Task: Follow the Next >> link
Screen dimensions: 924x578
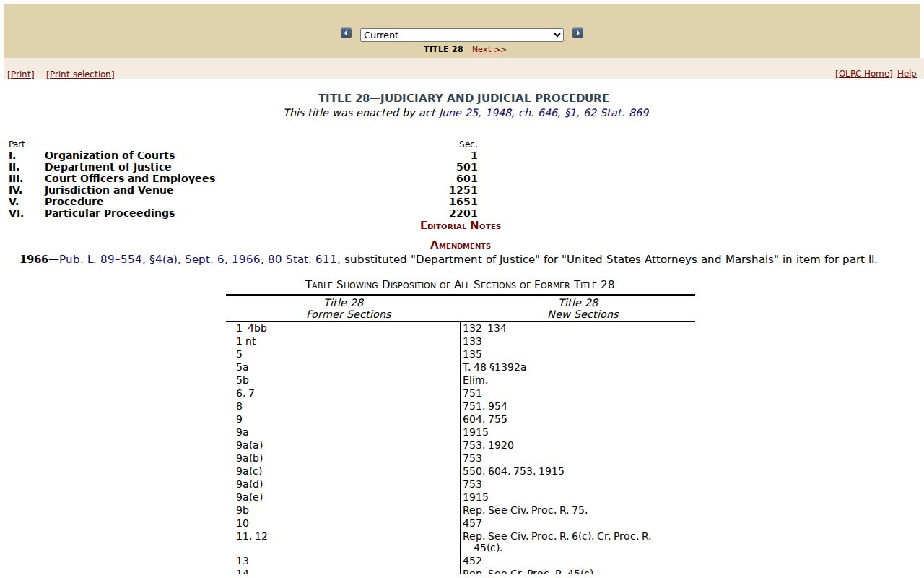Action: [489, 49]
